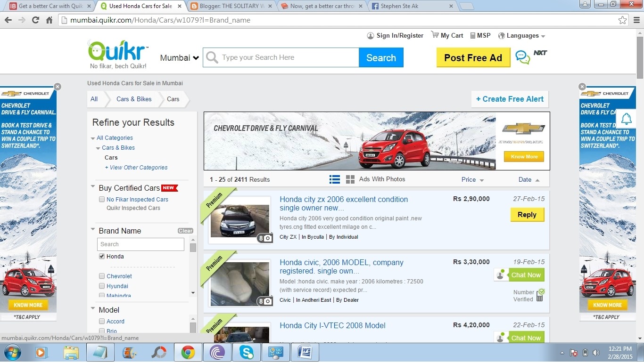Open the Honda city zx 2006 listing

(x=343, y=199)
